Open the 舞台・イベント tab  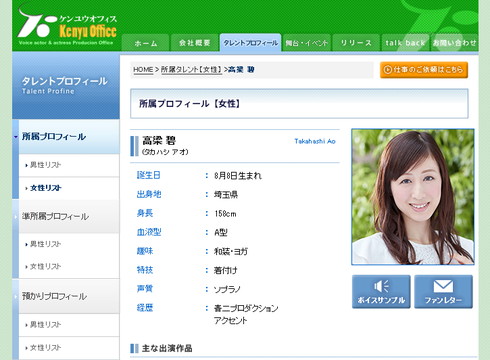307,43
